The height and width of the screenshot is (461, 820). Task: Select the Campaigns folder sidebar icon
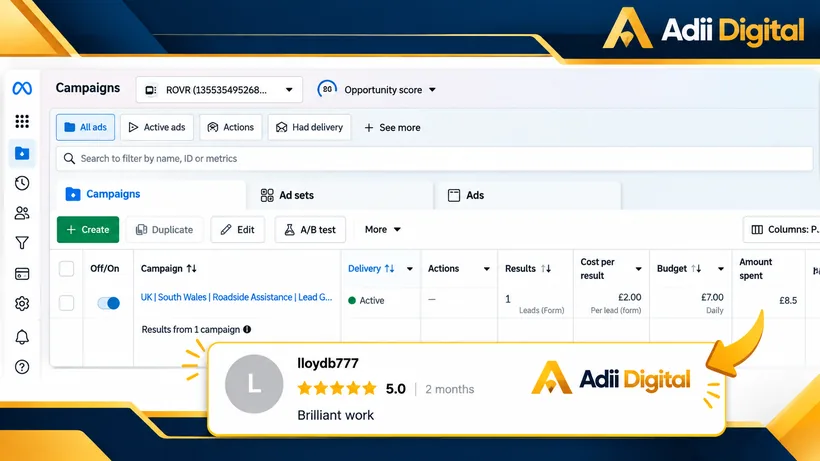[22, 153]
